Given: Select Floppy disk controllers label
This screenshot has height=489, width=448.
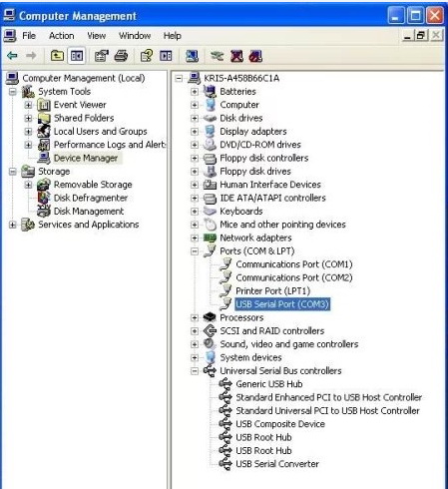Looking at the screenshot, I should click(x=264, y=158).
